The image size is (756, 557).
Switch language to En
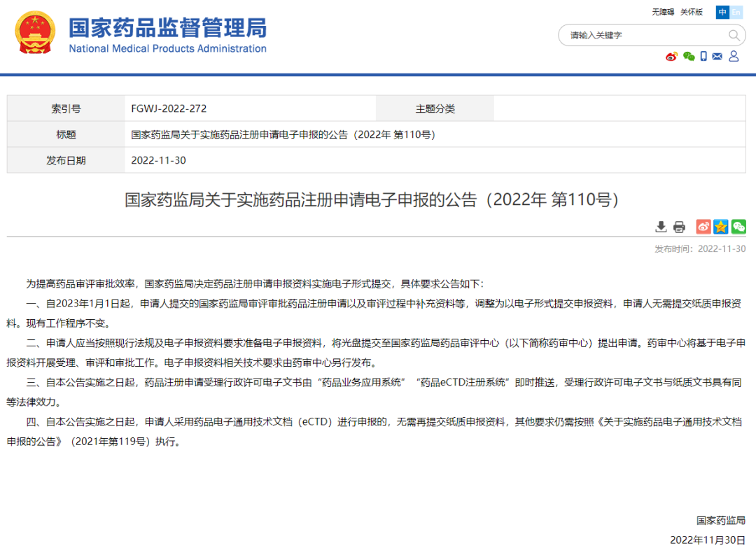coord(736,12)
